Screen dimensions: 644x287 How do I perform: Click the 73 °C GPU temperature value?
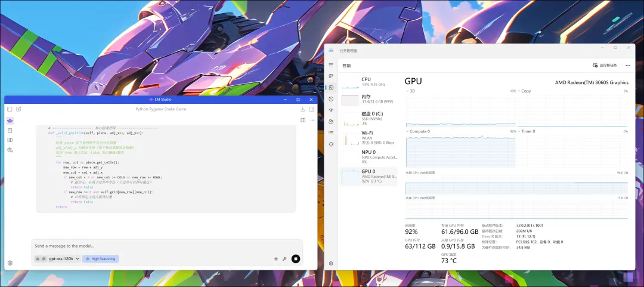(x=449, y=261)
